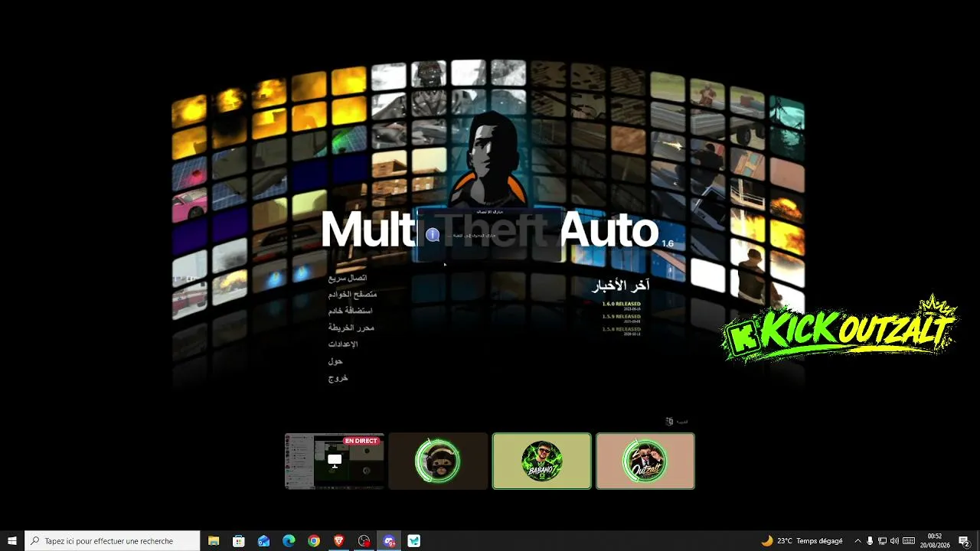Open Microsoft Store from the taskbar
Image resolution: width=980 pixels, height=551 pixels.
click(239, 541)
